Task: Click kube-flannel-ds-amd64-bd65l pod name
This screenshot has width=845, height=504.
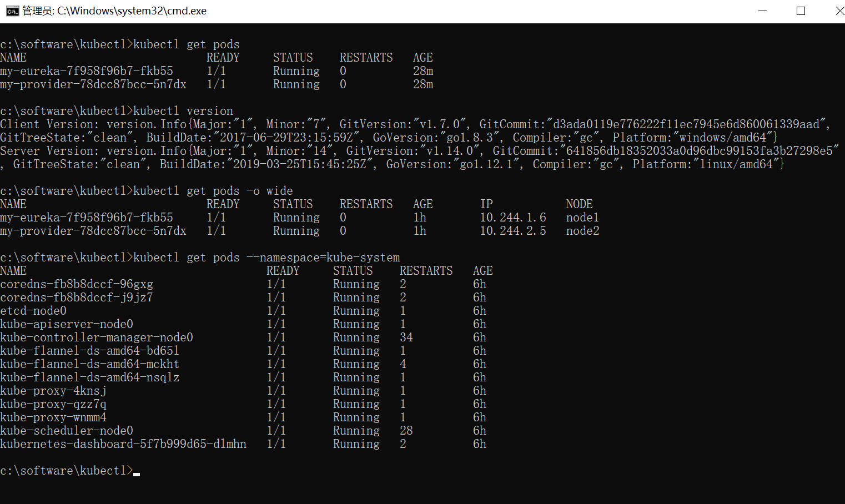Action: pyautogui.click(x=90, y=351)
